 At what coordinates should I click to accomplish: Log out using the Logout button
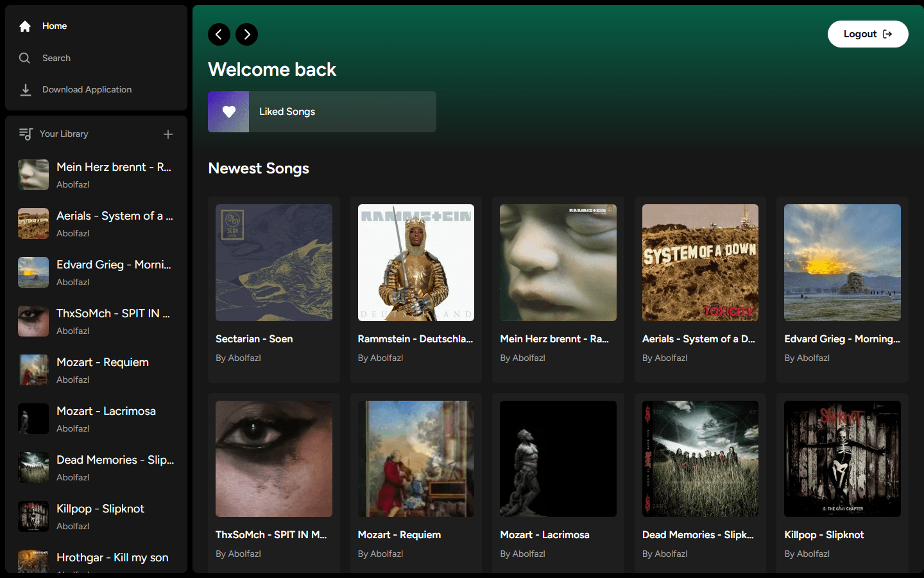point(868,34)
